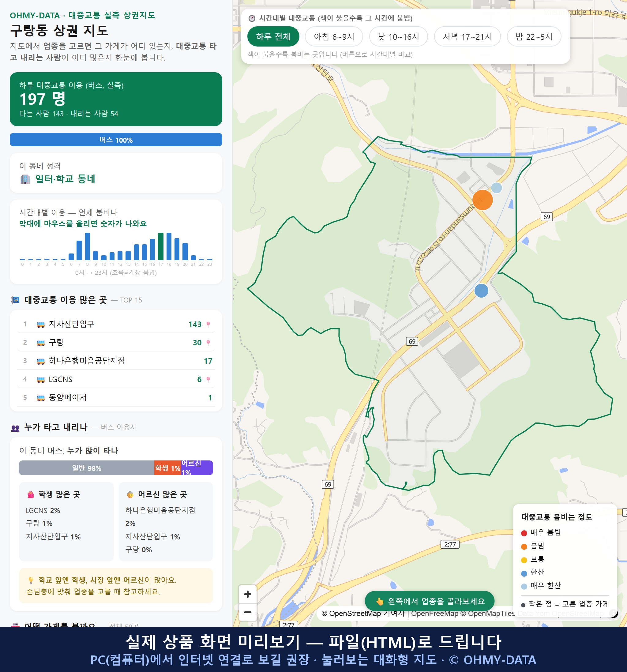This screenshot has width=627, height=672.
Task: Click the 일터·학교 동네 label
Action: pyautogui.click(x=65, y=179)
